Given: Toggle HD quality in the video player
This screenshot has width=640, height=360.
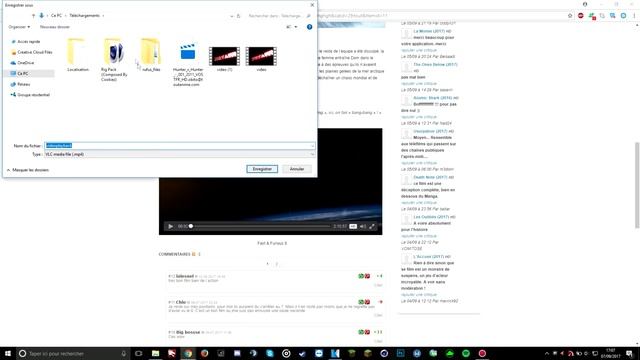Looking at the screenshot, I should (353, 226).
